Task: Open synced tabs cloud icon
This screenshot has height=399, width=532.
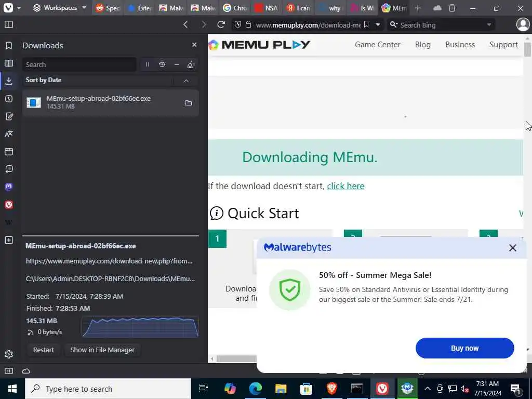Action: coord(437,8)
